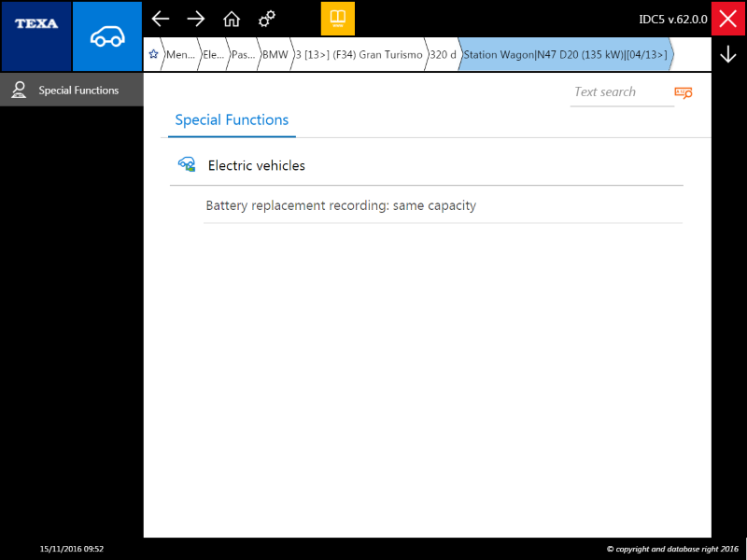Go back with the left arrow
747x560 pixels.
(x=161, y=19)
